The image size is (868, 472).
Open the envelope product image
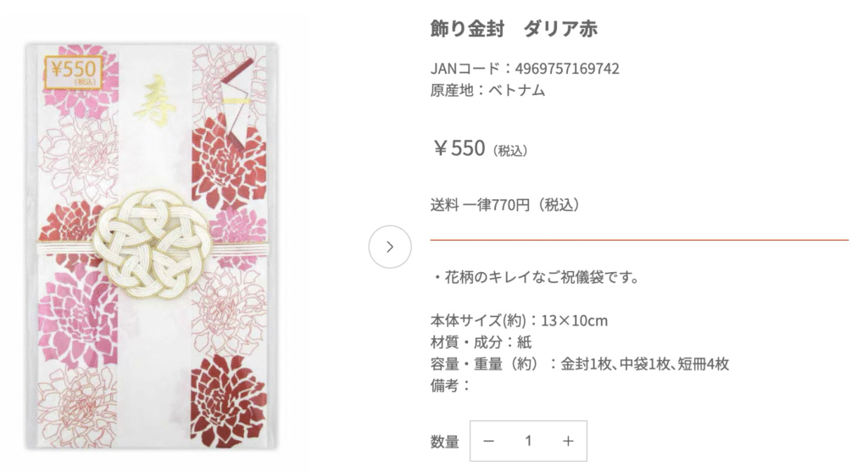pyautogui.click(x=153, y=246)
